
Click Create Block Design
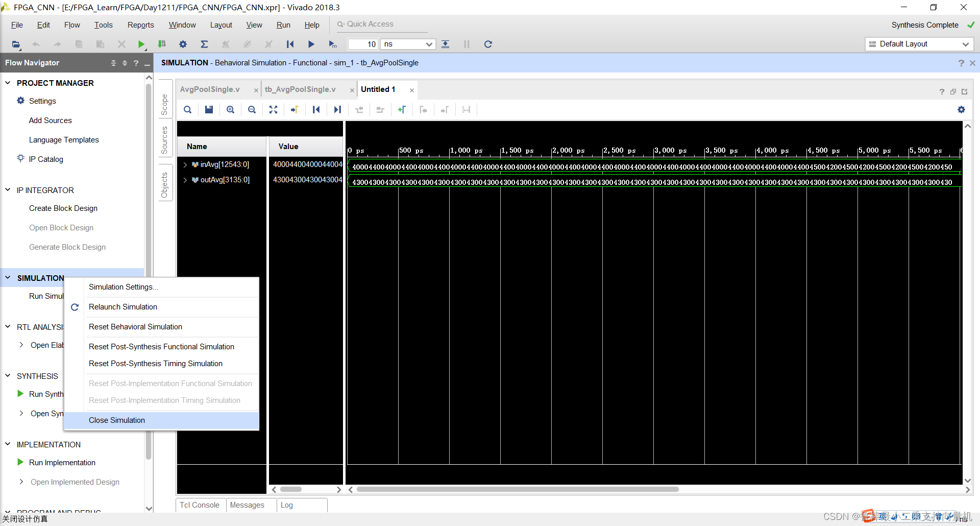[x=63, y=208]
